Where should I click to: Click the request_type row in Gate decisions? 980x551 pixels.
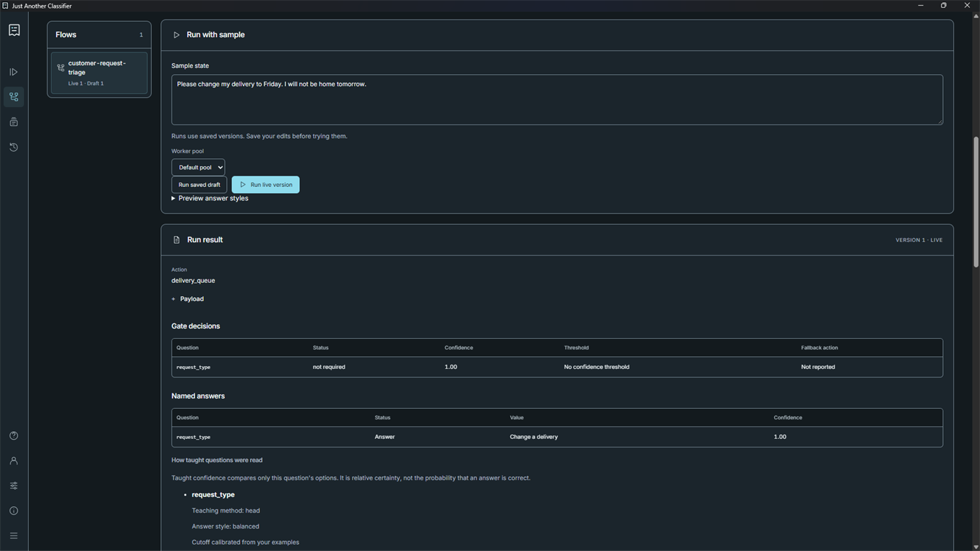[x=557, y=367]
